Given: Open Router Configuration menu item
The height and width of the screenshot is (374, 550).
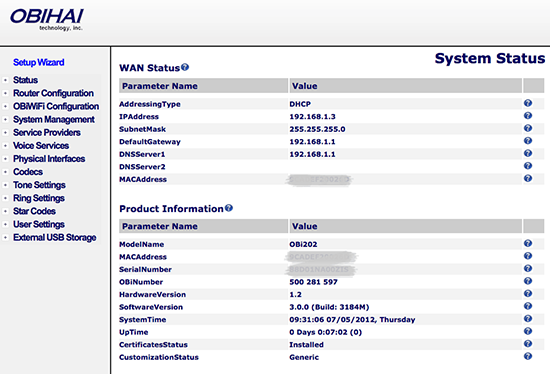Looking at the screenshot, I should 53,93.
